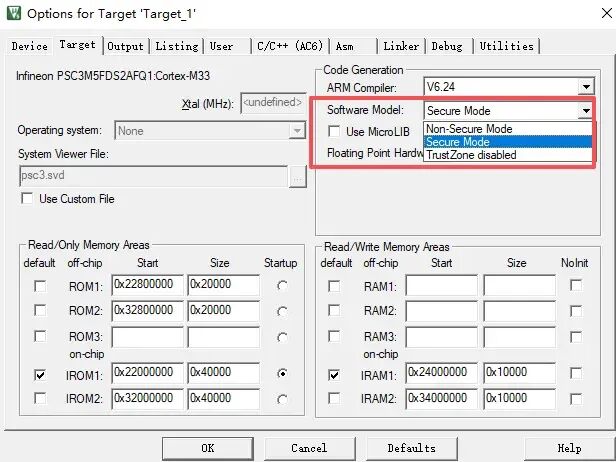Image resolution: width=616 pixels, height=462 pixels.
Task: Enable NoInit for RAM3
Action: (x=576, y=337)
